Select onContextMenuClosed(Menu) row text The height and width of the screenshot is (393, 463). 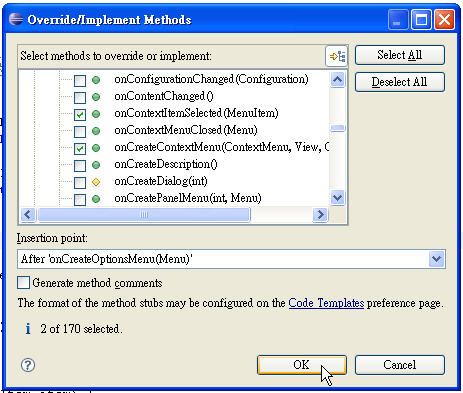click(x=186, y=130)
